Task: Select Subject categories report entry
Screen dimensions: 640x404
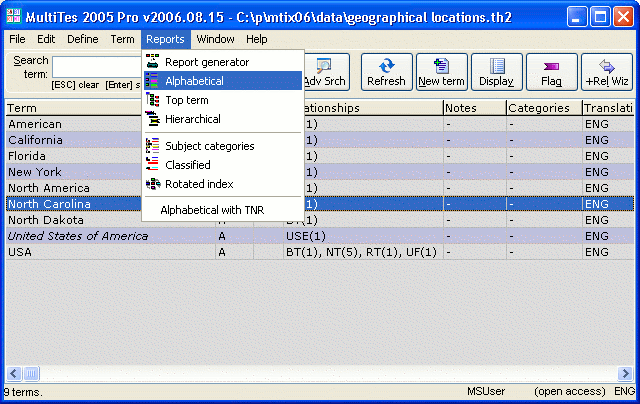Action: 223,146
